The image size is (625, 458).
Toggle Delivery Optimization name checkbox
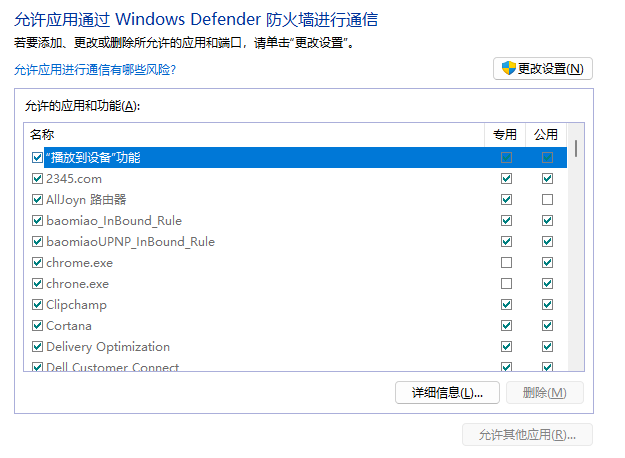point(37,347)
